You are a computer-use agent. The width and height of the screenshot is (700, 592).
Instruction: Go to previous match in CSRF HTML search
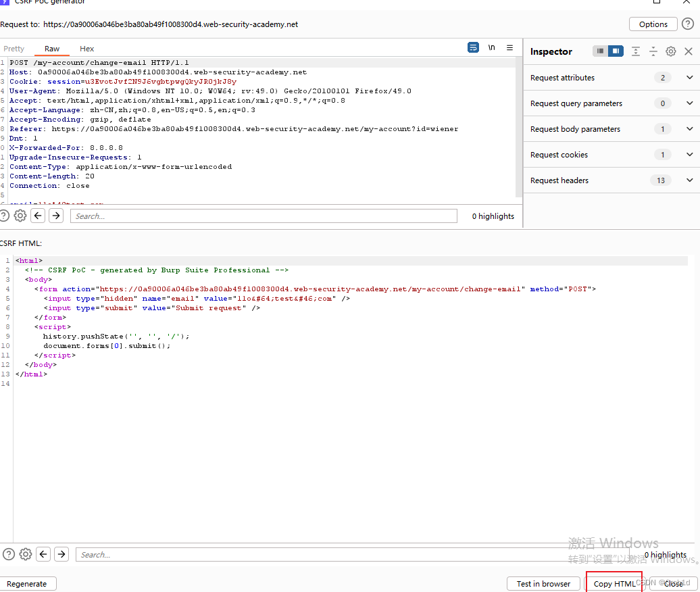(43, 554)
